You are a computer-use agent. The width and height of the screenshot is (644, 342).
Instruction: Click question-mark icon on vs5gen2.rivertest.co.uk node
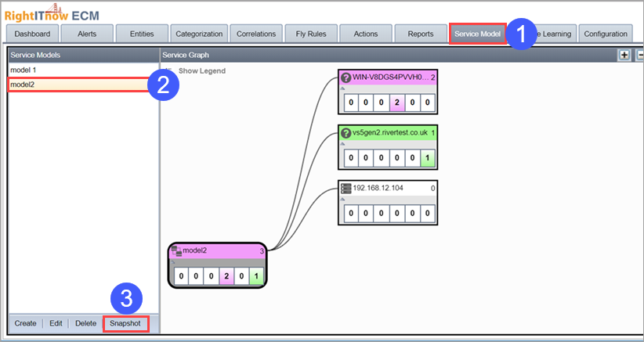346,132
